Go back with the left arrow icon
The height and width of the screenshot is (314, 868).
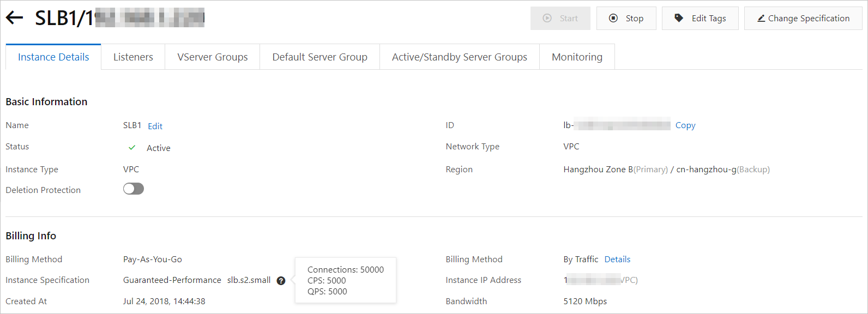[14, 17]
